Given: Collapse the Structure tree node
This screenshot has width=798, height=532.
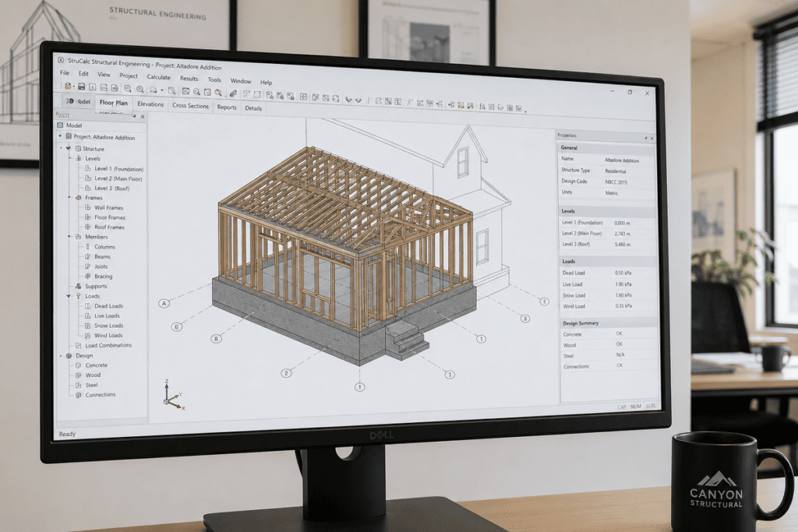Looking at the screenshot, I should (69, 148).
